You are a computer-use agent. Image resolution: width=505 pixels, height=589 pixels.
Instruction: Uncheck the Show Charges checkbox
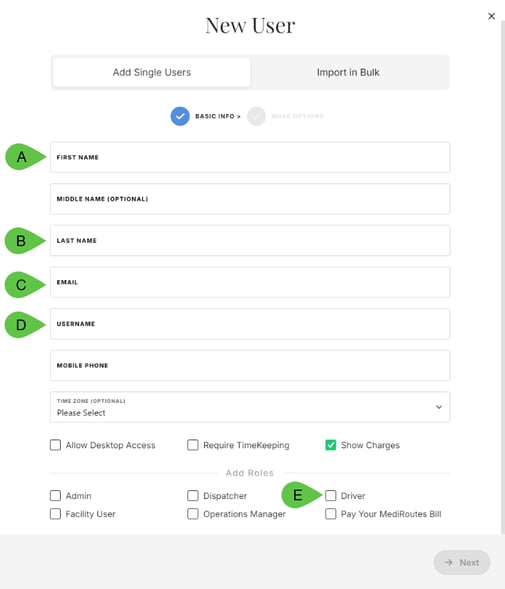coord(331,445)
